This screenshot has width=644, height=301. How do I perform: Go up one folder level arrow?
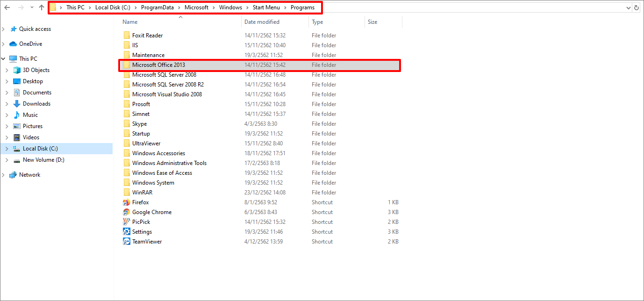42,7
